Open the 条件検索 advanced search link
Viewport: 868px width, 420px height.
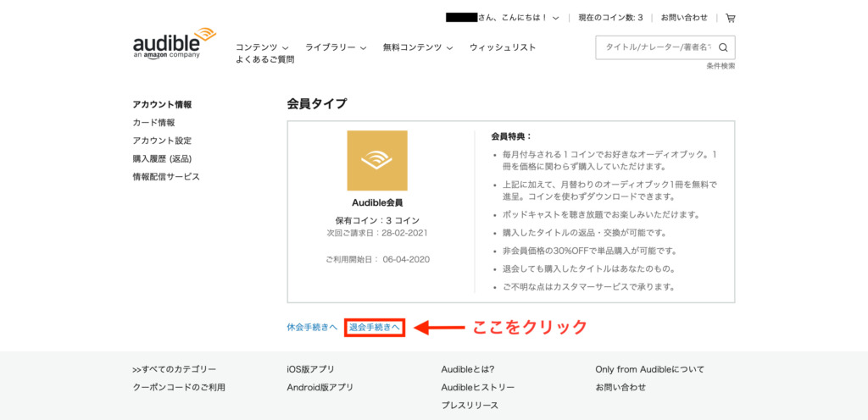point(721,66)
